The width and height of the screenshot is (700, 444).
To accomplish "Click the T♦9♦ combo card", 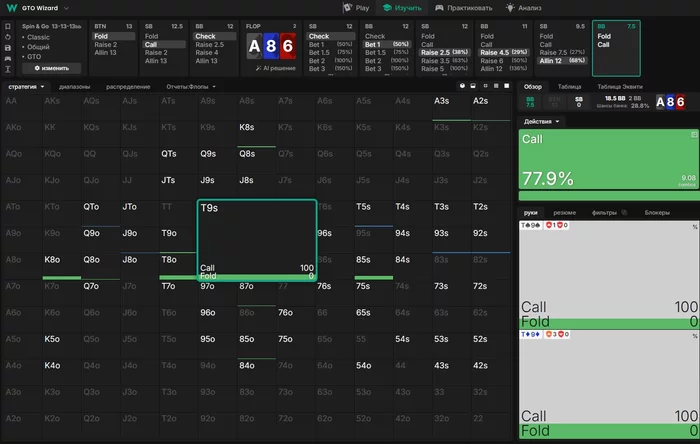I will (x=609, y=384).
